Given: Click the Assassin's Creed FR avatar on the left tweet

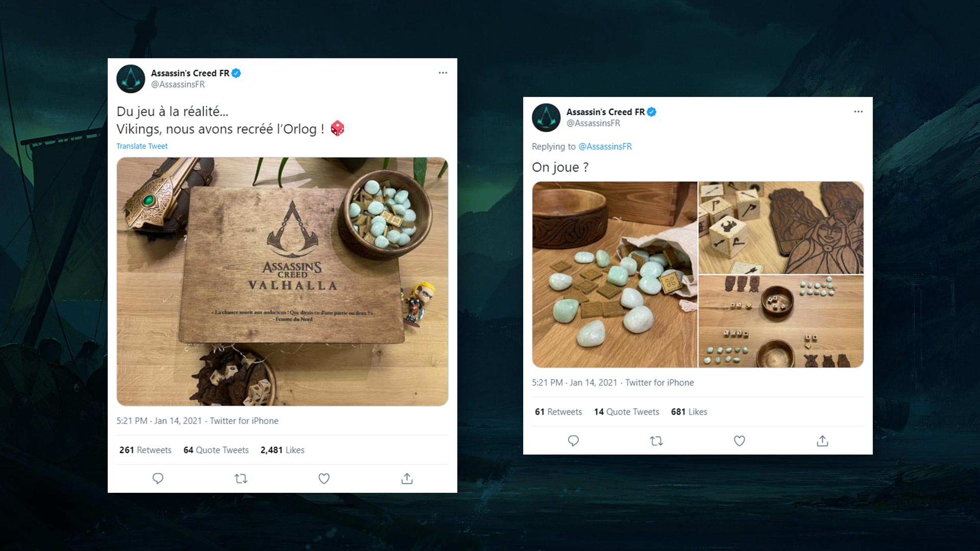Looking at the screenshot, I should (x=131, y=79).
